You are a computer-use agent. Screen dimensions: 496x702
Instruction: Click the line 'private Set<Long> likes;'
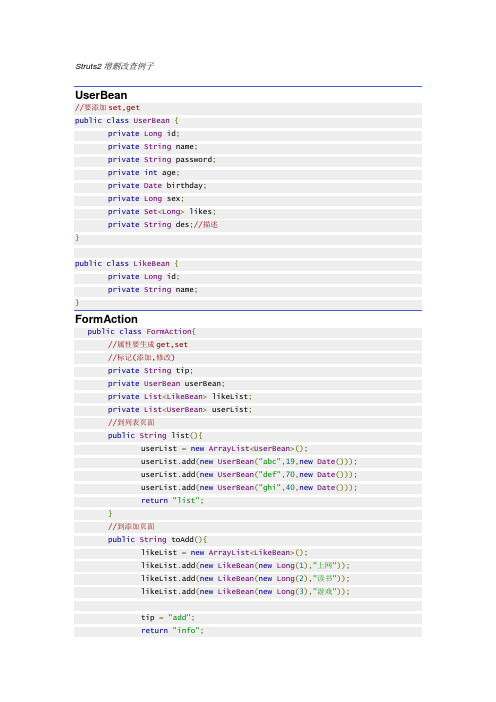point(162,211)
